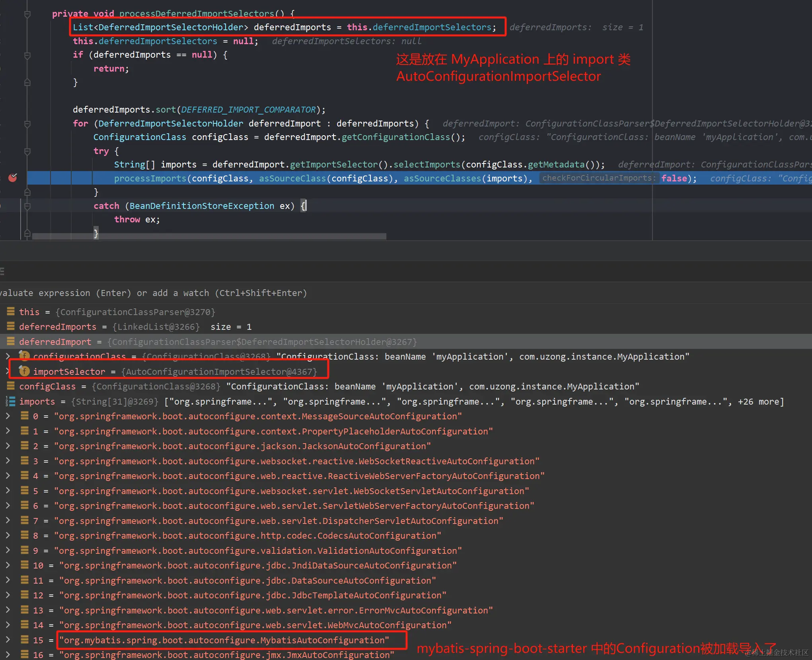Remove the breakpoint on the processImports line
The width and height of the screenshot is (812, 660).
[13, 177]
